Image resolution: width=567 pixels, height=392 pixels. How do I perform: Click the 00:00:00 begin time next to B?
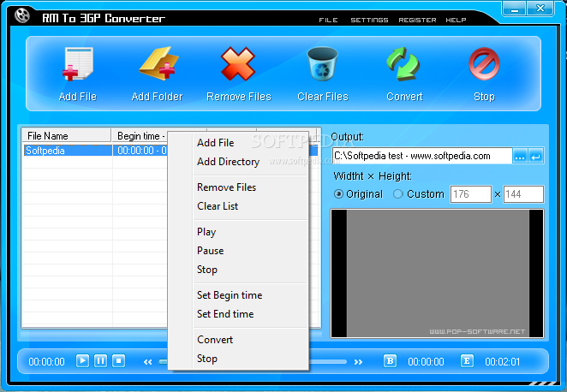pyautogui.click(x=426, y=362)
